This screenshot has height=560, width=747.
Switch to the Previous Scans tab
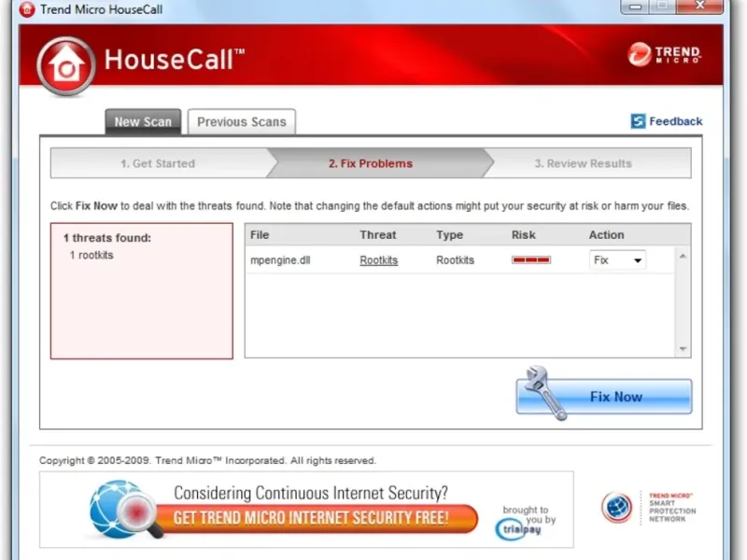point(242,122)
